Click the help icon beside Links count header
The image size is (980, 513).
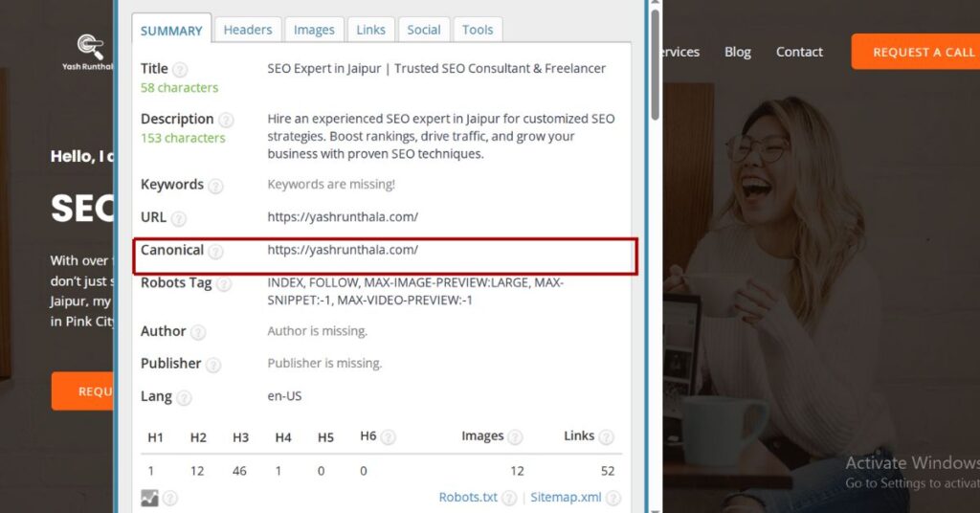point(606,436)
